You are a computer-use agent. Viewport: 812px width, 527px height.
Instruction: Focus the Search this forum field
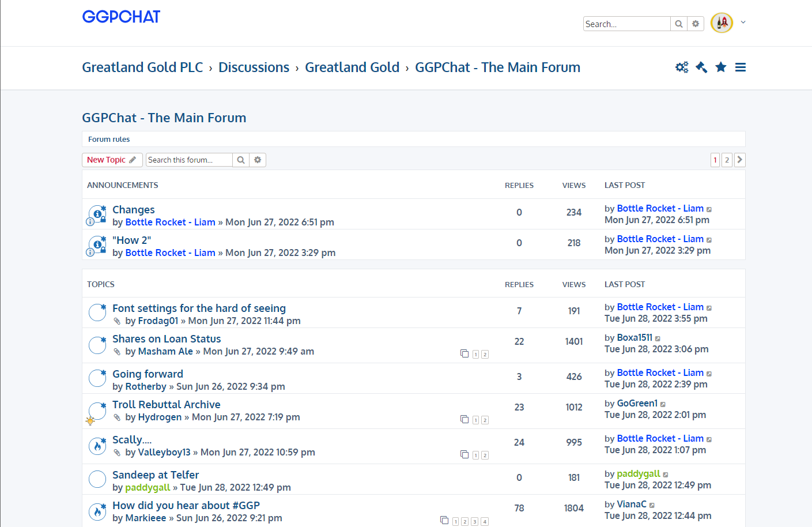coord(189,160)
